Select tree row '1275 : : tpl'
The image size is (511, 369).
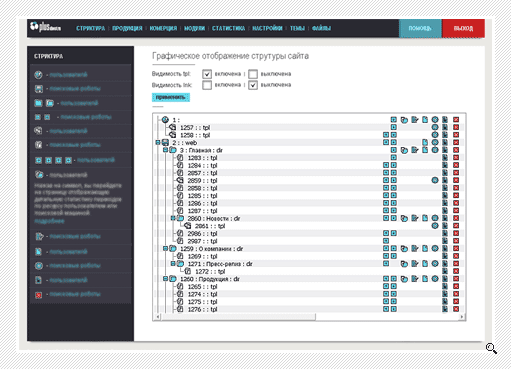tap(202, 302)
